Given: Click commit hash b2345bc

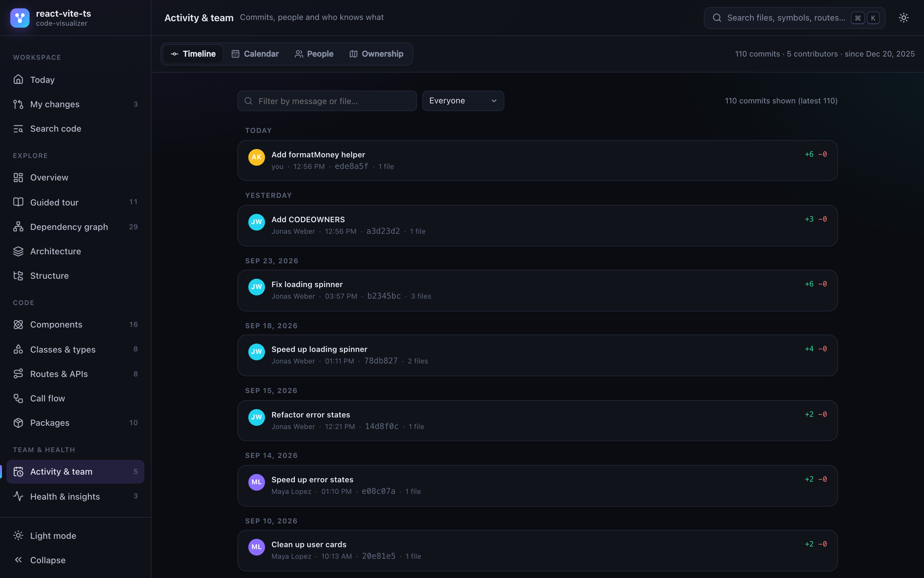Looking at the screenshot, I should [x=384, y=296].
